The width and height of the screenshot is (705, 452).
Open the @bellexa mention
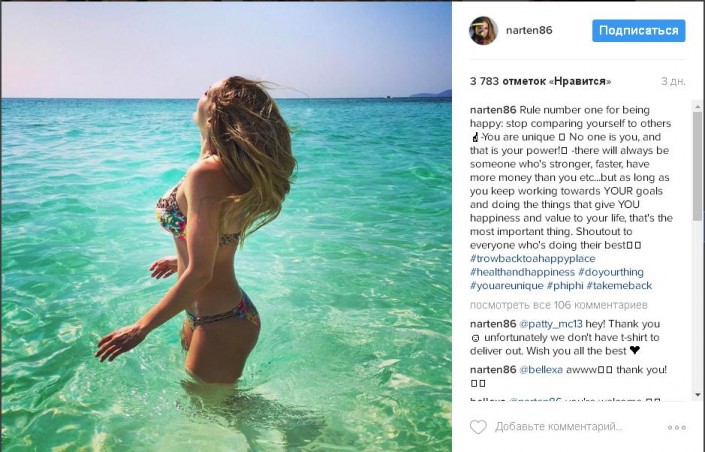[541, 370]
